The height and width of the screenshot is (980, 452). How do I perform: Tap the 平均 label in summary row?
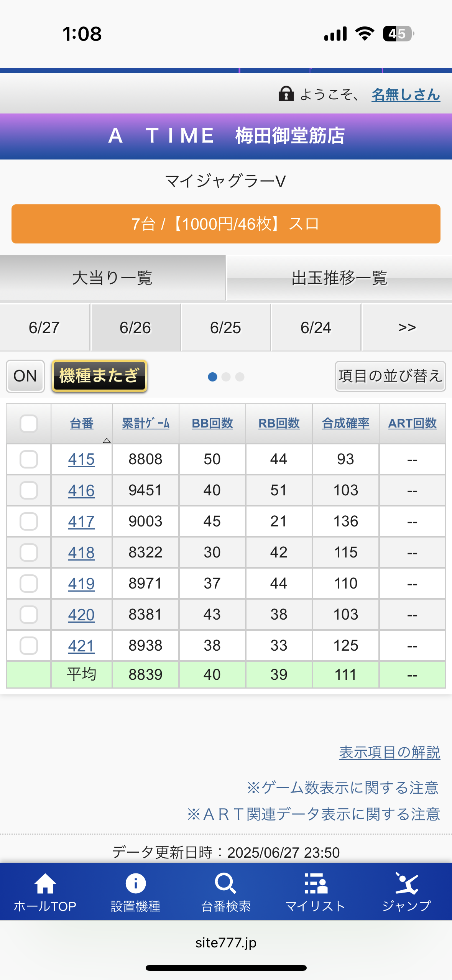(x=82, y=674)
